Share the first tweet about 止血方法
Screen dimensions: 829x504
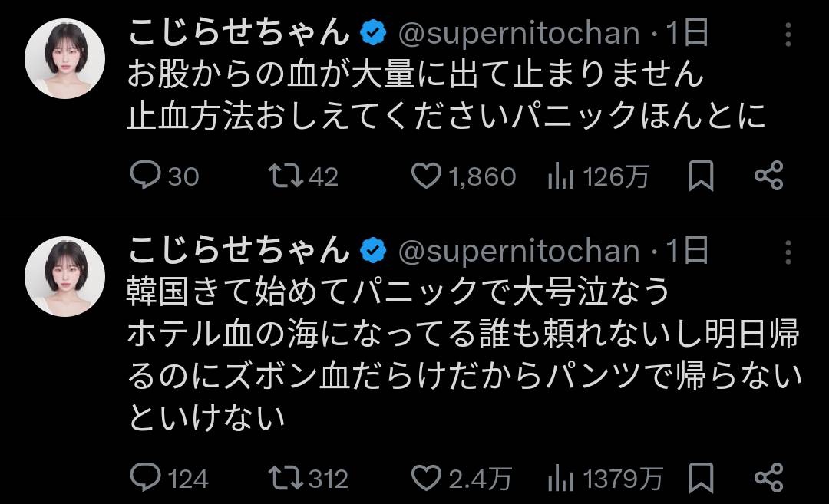[768, 176]
